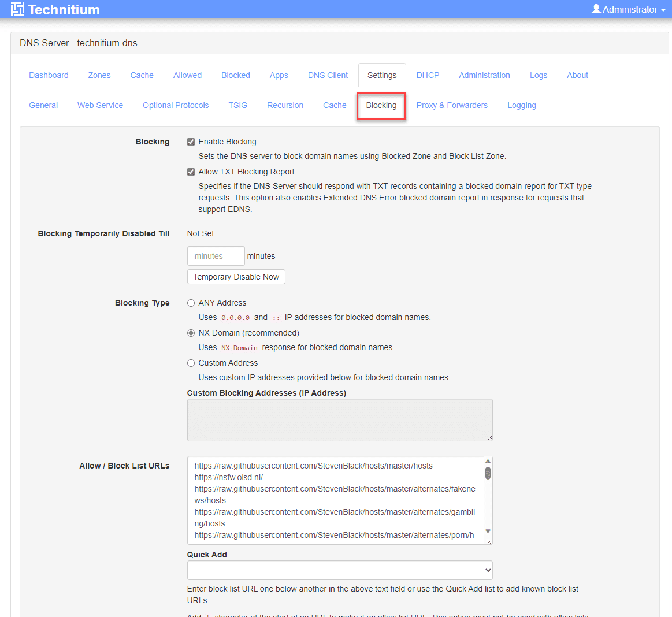Open the Apps tab
The image size is (672, 617).
(279, 76)
